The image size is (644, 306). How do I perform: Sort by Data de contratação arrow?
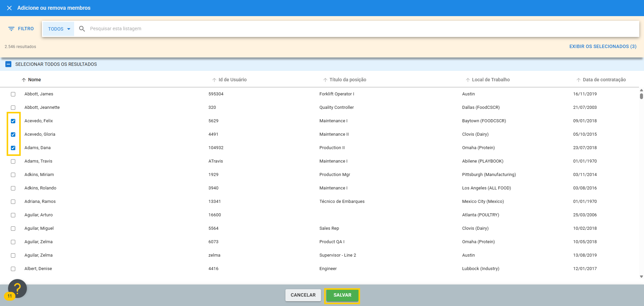(x=578, y=80)
